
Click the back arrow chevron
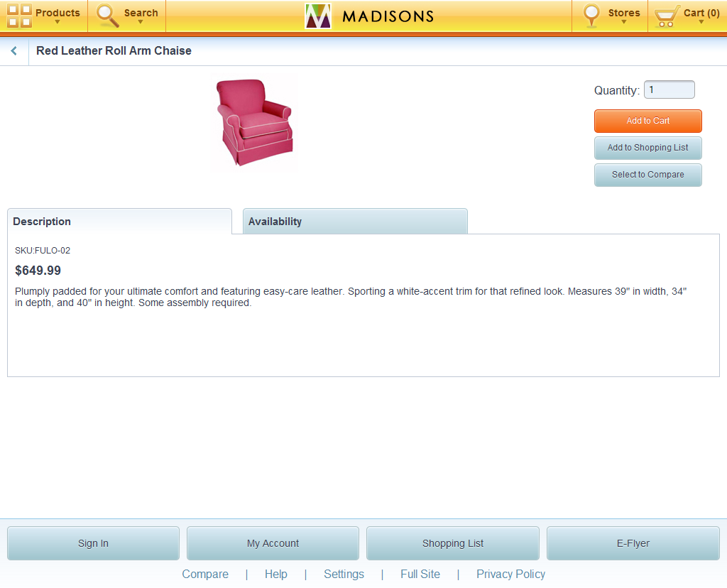click(13, 50)
